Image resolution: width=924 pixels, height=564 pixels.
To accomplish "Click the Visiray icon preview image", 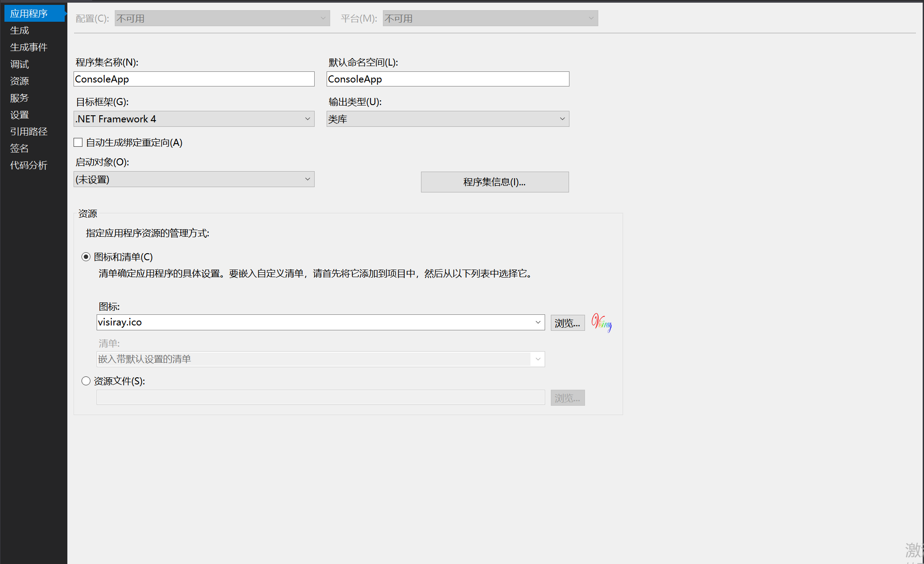I will click(601, 322).
